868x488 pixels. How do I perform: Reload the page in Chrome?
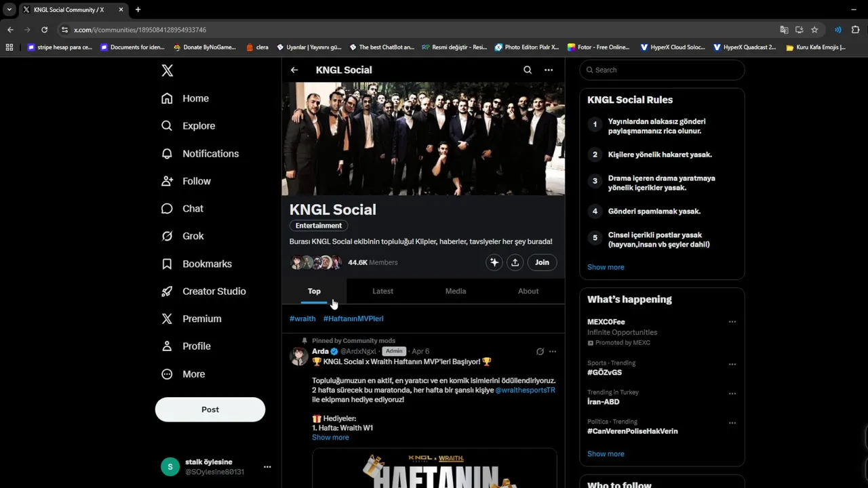coord(44,30)
